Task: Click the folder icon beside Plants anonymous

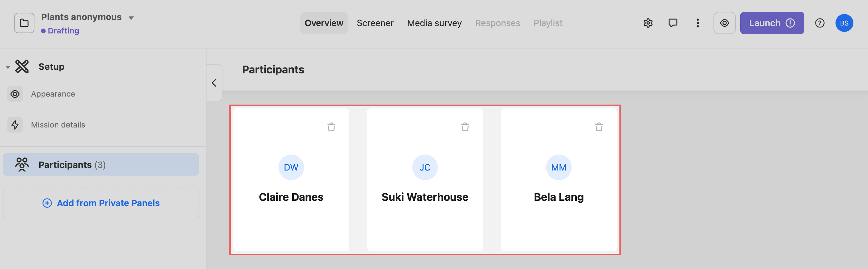Action: [24, 23]
